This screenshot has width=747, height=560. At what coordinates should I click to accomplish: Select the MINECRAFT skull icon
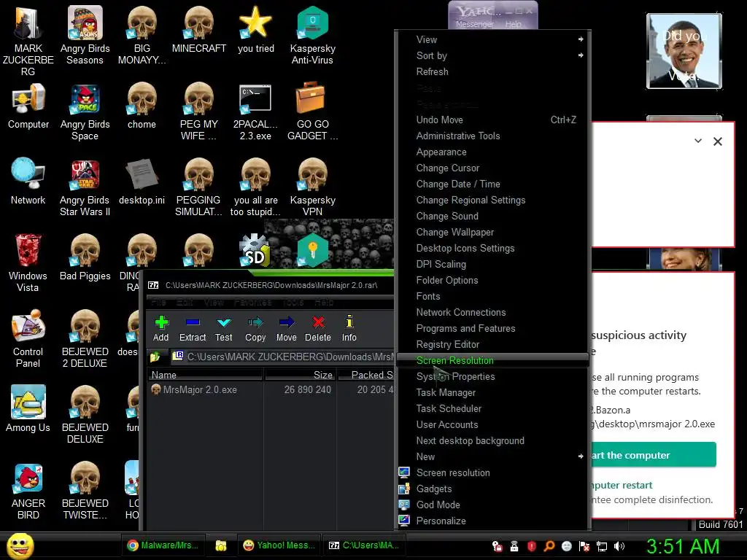tap(198, 29)
